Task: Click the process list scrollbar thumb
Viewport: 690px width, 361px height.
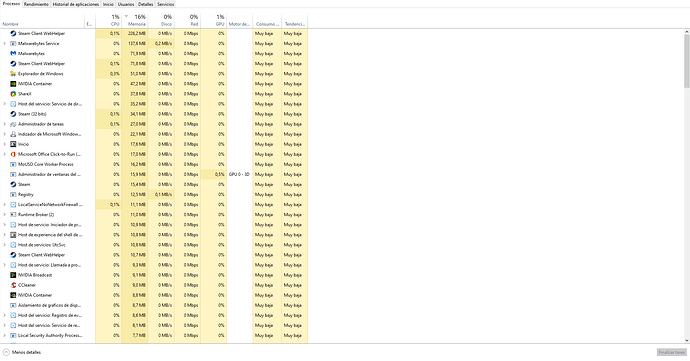Action: pos(687,61)
